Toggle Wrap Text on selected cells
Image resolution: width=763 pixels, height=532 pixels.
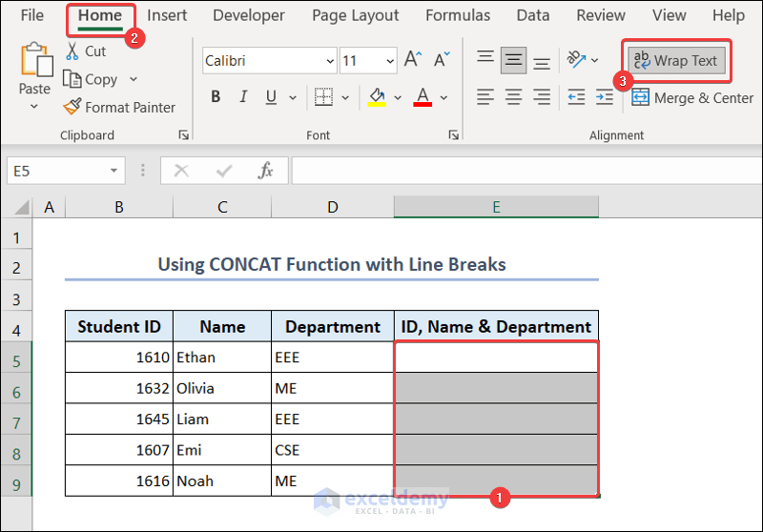(675, 61)
